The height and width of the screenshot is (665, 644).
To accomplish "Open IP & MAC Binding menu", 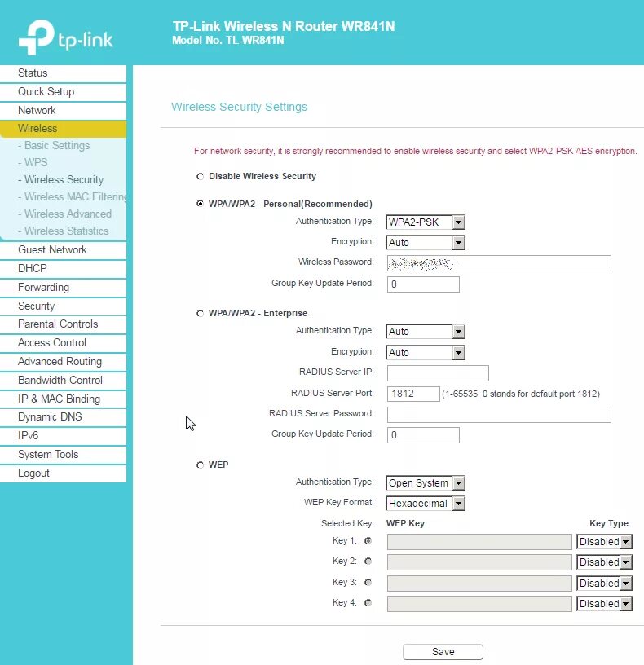I will (64, 399).
